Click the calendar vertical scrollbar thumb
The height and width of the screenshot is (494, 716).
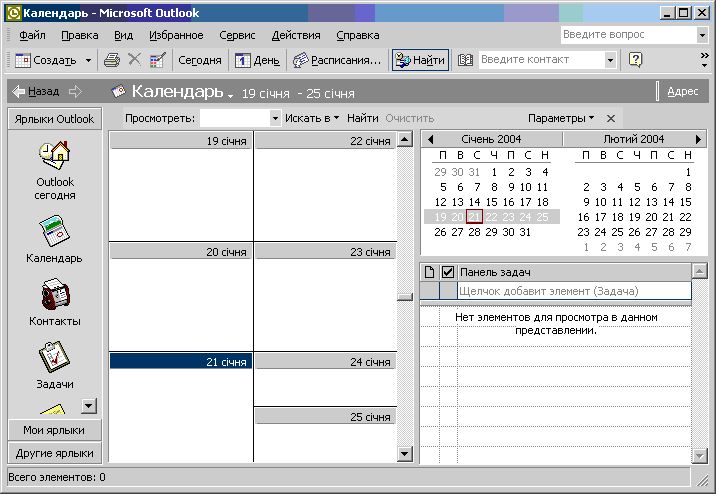pyautogui.click(x=405, y=297)
